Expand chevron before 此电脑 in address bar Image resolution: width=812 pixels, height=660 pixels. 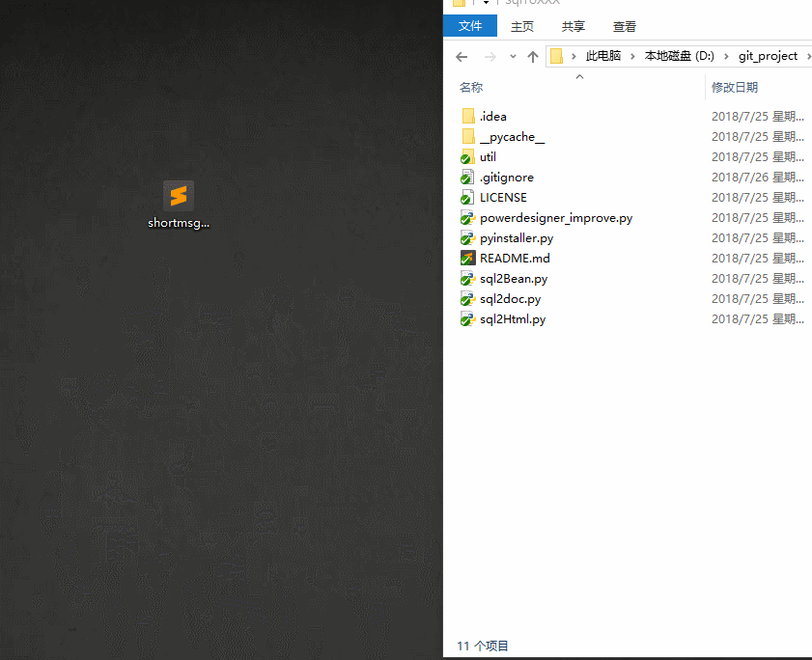tap(574, 56)
